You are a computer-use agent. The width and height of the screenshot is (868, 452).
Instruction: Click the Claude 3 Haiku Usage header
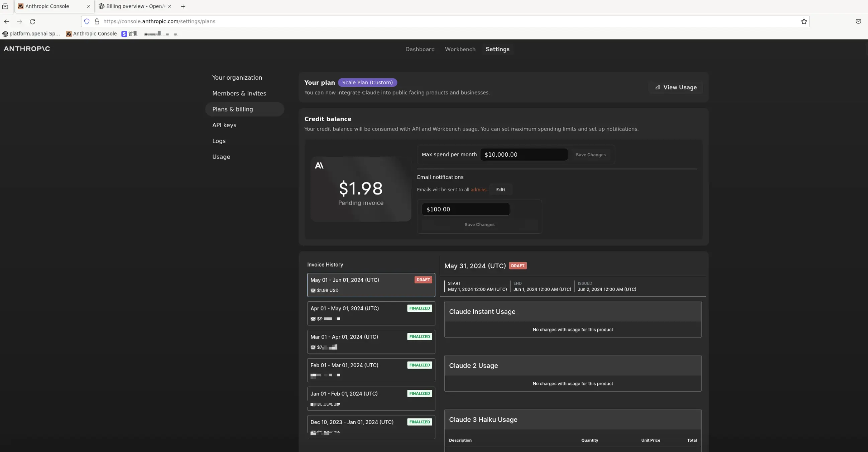click(x=573, y=420)
